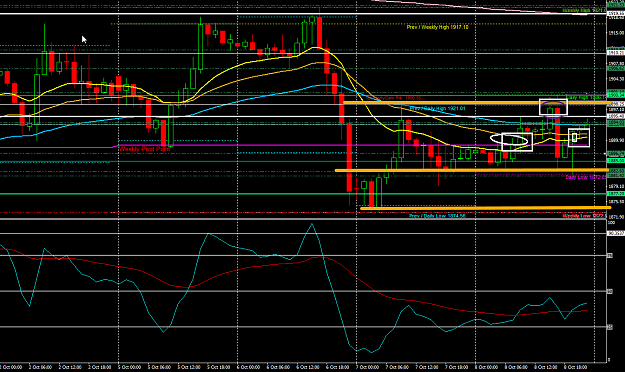Click the 6 Oct 06:00 time label
The height and width of the screenshot is (372, 625).
278,367
